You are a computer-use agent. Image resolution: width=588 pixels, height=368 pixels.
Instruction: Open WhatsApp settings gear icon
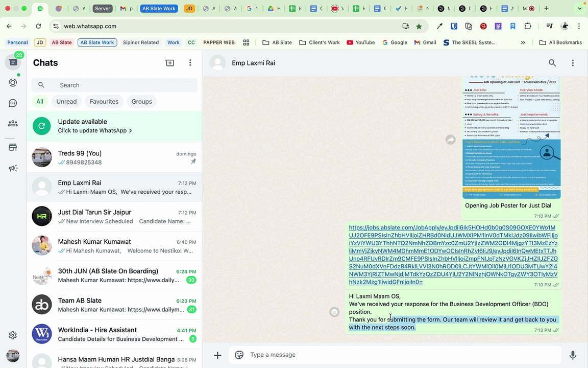coord(13,335)
